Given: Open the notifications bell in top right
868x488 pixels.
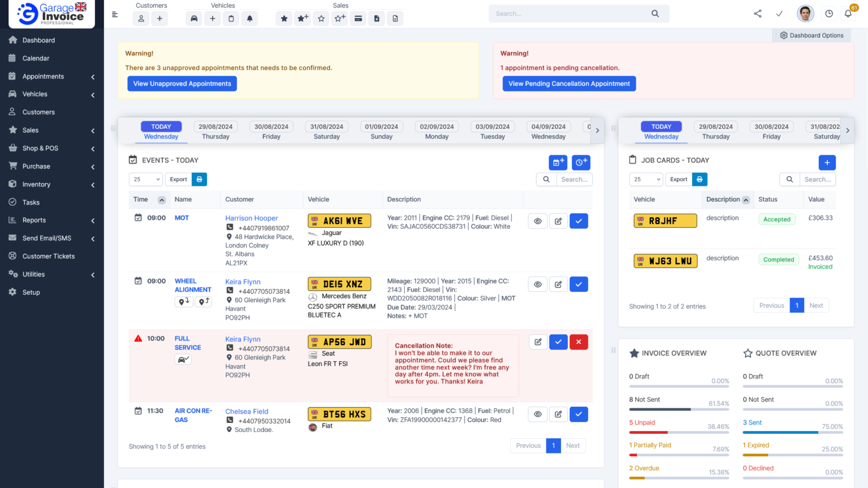Looking at the screenshot, I should [848, 14].
